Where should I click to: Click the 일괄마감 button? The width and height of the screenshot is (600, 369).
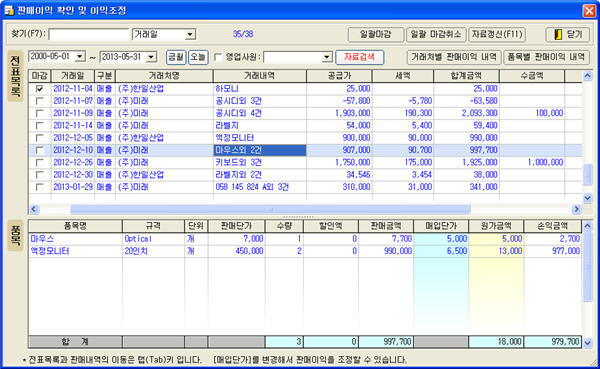click(376, 34)
